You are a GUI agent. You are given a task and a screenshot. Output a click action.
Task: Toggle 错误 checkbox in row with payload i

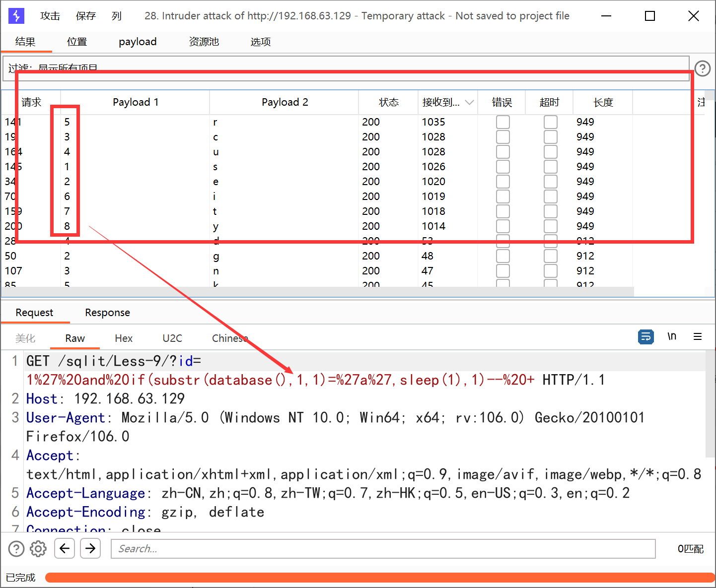tap(503, 196)
